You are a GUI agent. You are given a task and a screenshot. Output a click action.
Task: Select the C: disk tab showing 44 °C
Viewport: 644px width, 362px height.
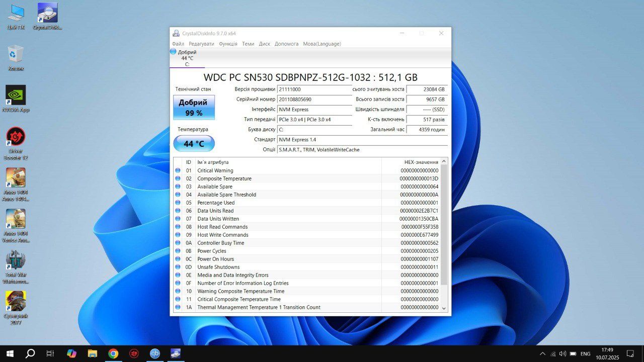coord(187,58)
